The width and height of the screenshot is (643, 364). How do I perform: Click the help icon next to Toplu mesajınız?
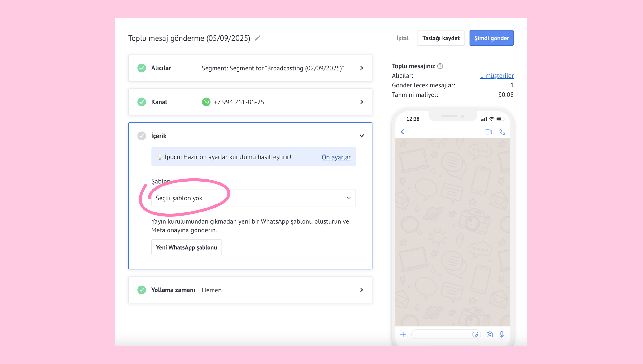click(x=440, y=66)
